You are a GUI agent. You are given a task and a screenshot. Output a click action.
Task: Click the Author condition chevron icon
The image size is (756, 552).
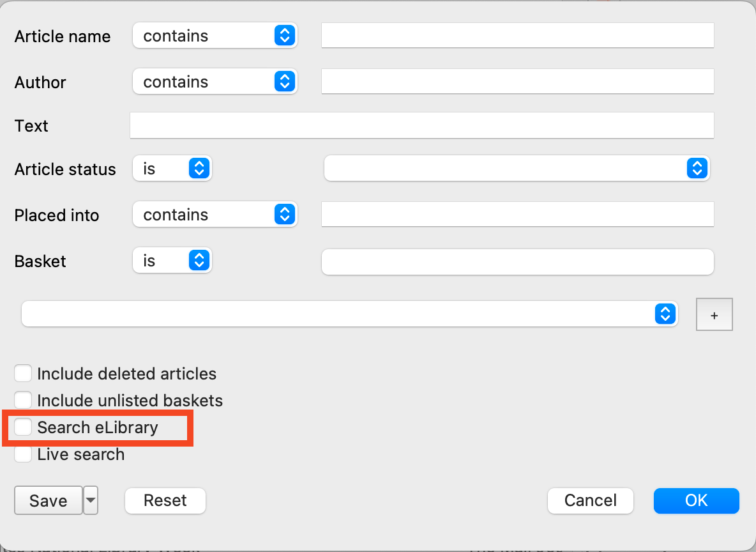coord(285,81)
